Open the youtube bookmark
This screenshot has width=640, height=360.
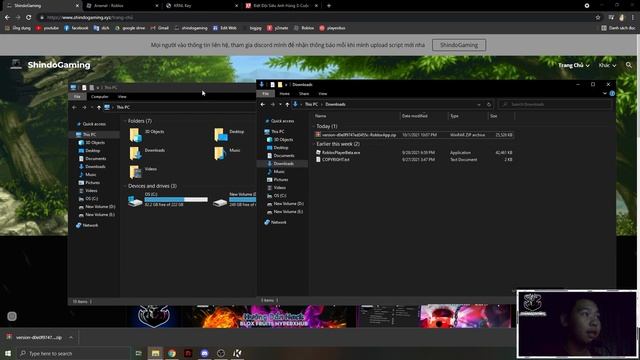coord(47,28)
